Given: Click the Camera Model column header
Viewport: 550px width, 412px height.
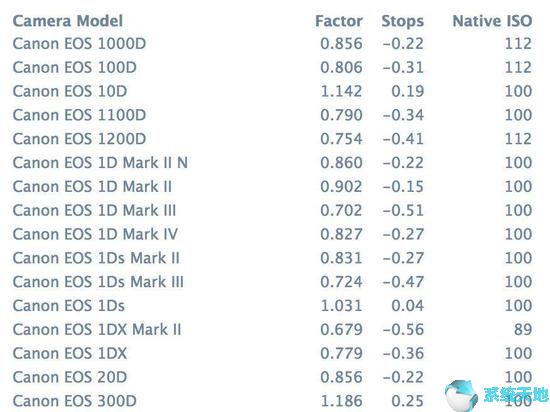Looking at the screenshot, I should (68, 21).
